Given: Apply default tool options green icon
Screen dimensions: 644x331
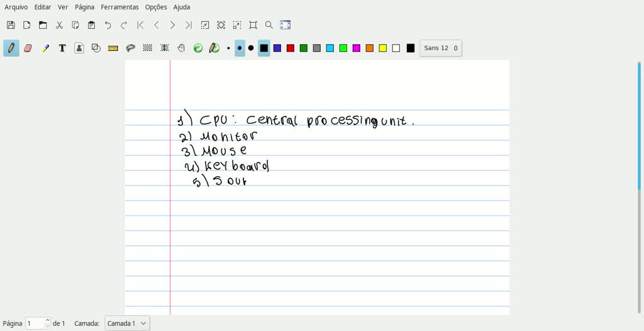Looking at the screenshot, I should tap(198, 48).
